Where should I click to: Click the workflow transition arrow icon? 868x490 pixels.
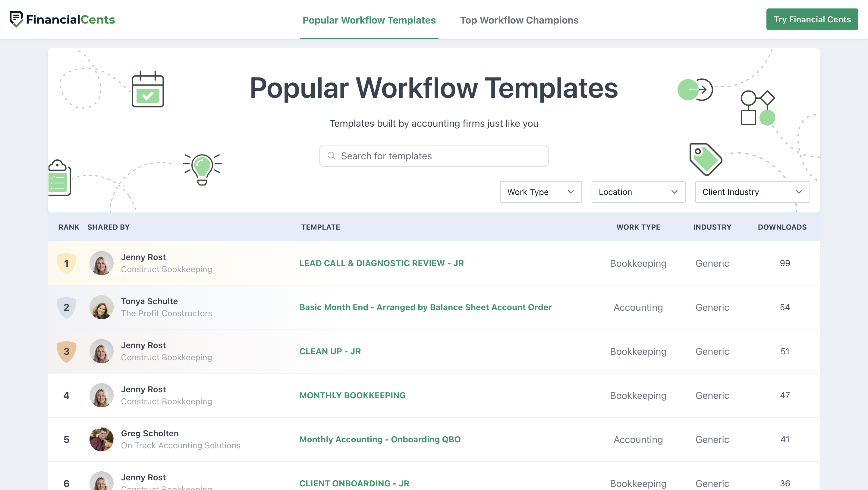(x=694, y=90)
